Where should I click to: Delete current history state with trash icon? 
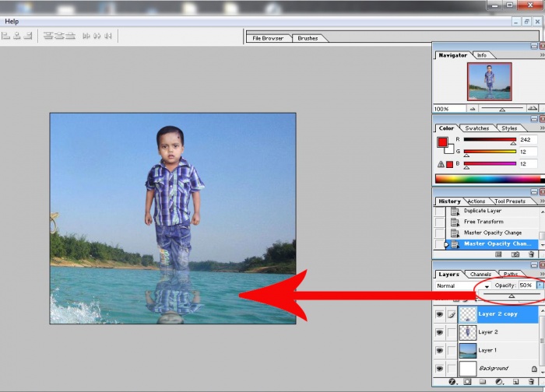[x=531, y=254]
